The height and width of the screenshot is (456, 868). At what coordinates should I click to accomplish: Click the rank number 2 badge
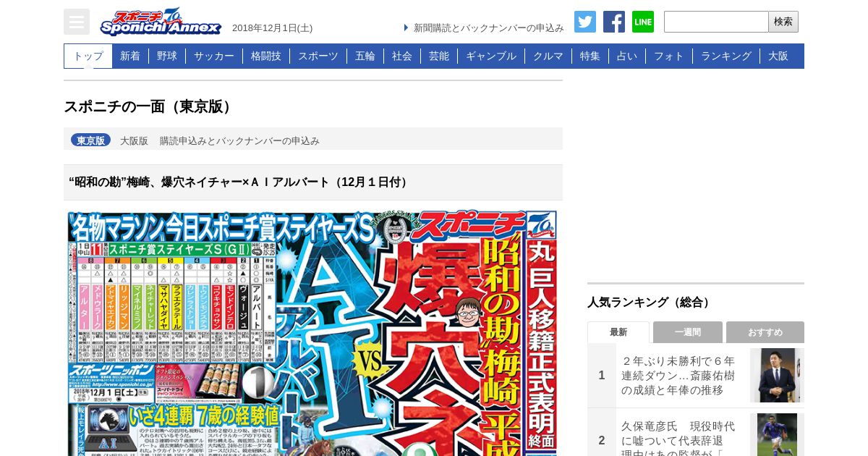point(602,440)
